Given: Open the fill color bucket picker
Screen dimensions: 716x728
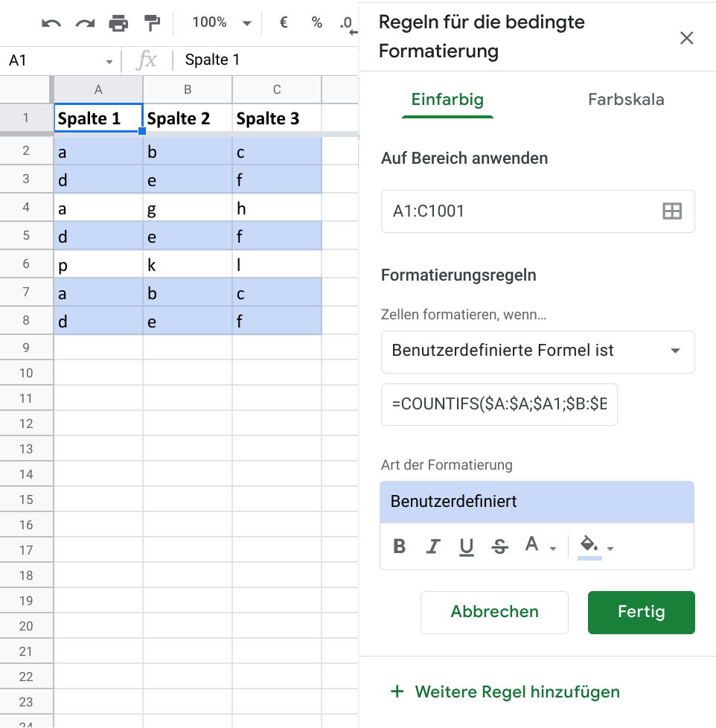Looking at the screenshot, I should point(596,546).
